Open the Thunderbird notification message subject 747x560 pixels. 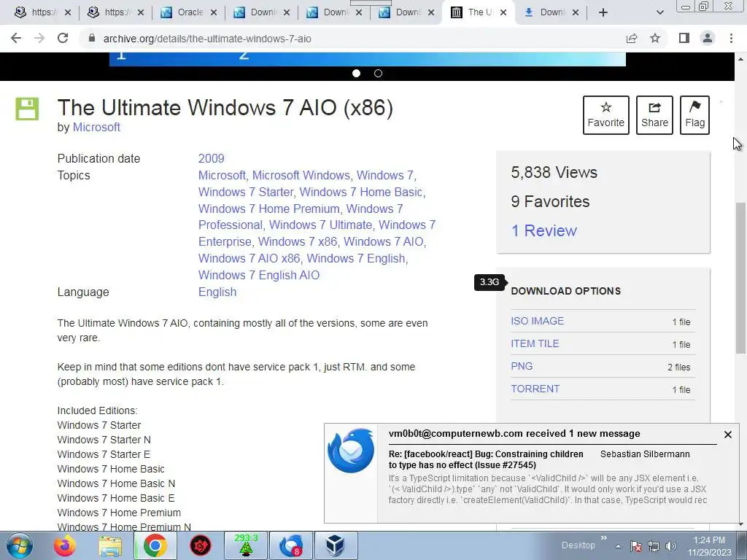(x=486, y=459)
